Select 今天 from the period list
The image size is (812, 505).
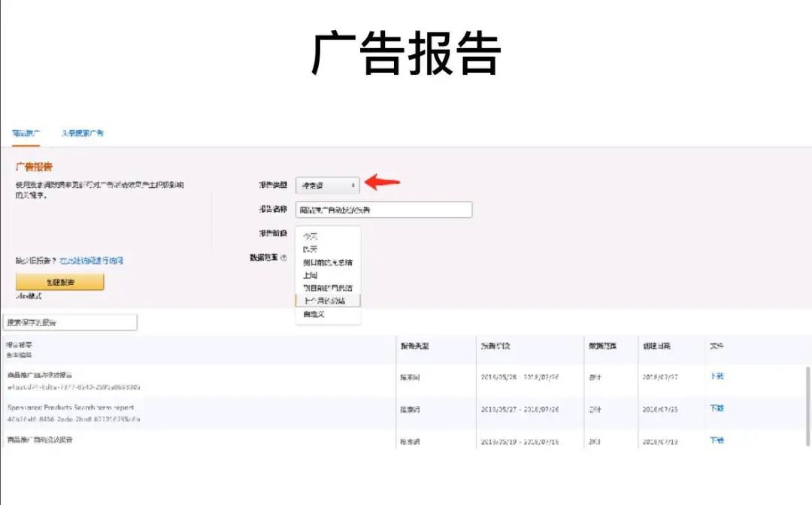click(310, 236)
